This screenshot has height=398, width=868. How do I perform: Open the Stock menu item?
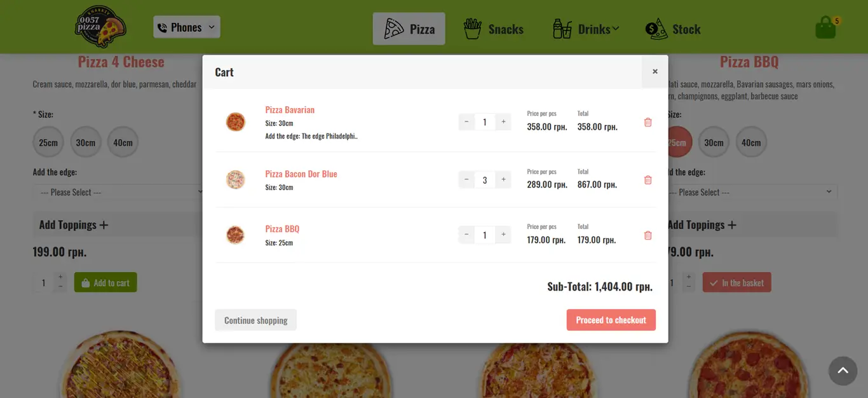[673, 29]
